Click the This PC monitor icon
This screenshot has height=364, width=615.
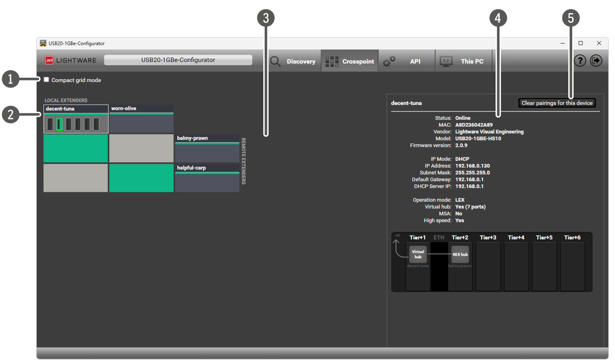pos(446,61)
